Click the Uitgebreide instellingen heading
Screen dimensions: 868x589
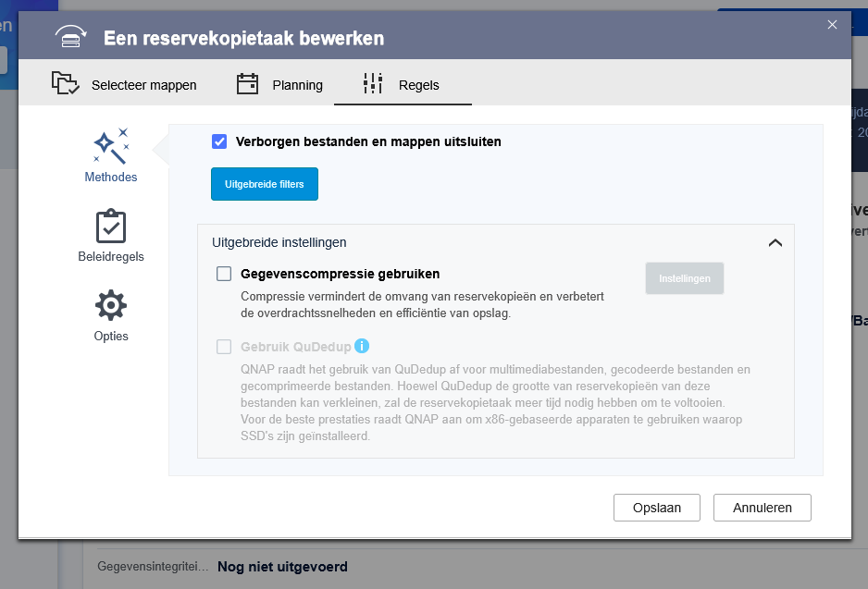click(279, 242)
